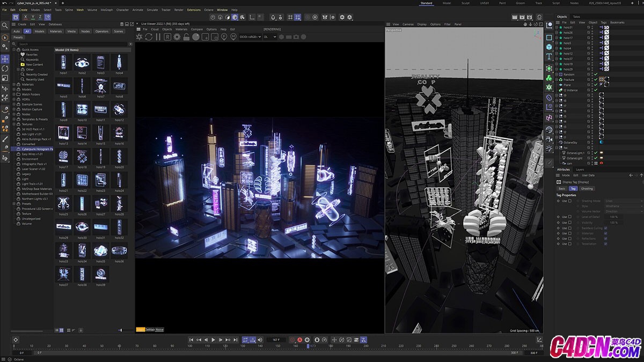Click the Models filter button in asset browser
This screenshot has height=362, width=644.
tap(40, 31)
